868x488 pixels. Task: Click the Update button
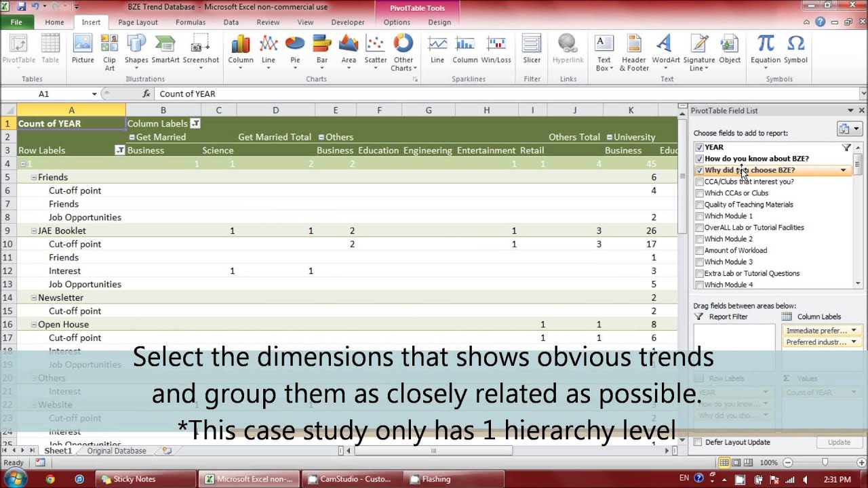(839, 442)
